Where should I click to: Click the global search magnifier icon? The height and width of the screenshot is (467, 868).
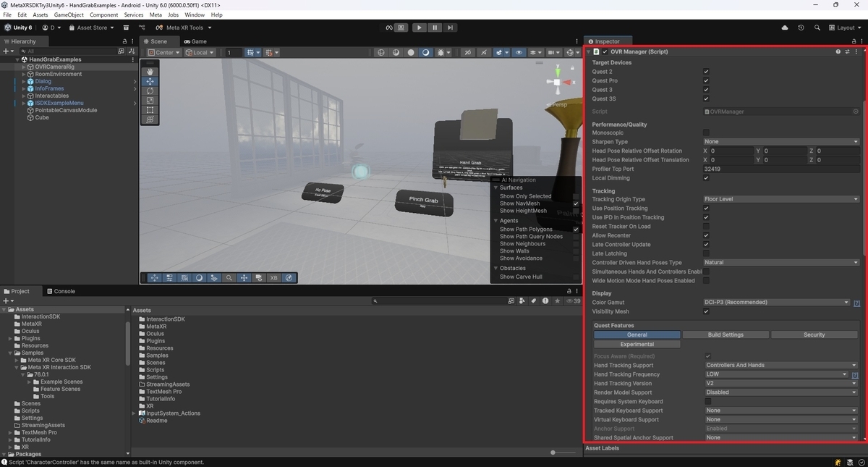tap(817, 28)
